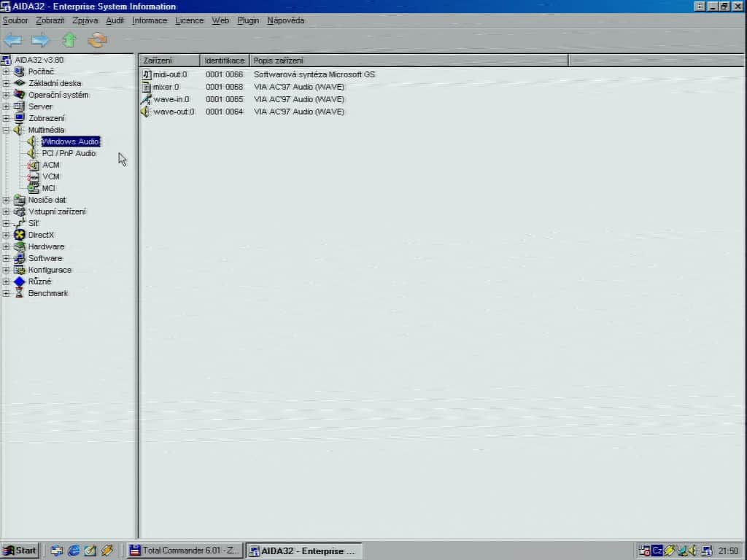747x560 pixels.
Task: Open the volume speaker tray icon
Action: tap(694, 551)
